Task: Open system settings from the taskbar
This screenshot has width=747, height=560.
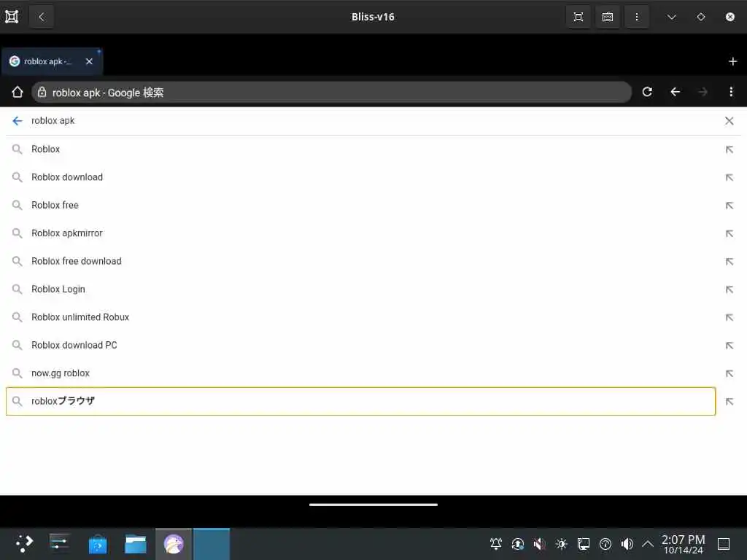Action: [60, 544]
